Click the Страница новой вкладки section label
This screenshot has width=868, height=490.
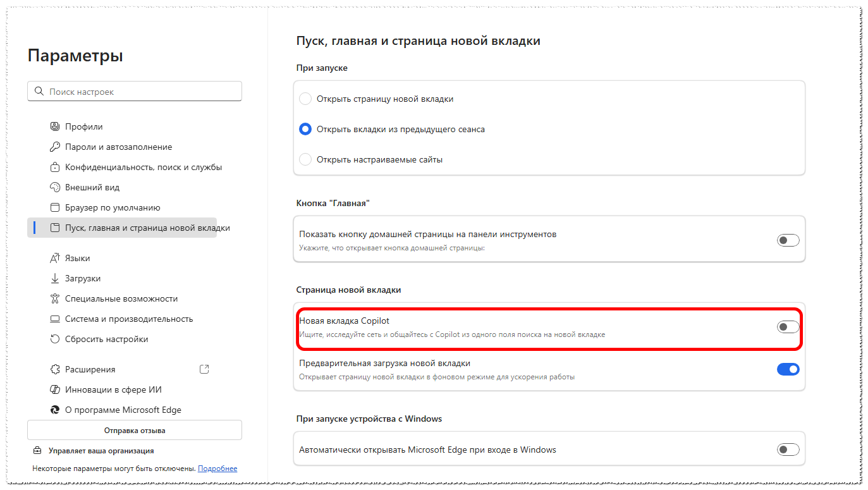point(349,290)
